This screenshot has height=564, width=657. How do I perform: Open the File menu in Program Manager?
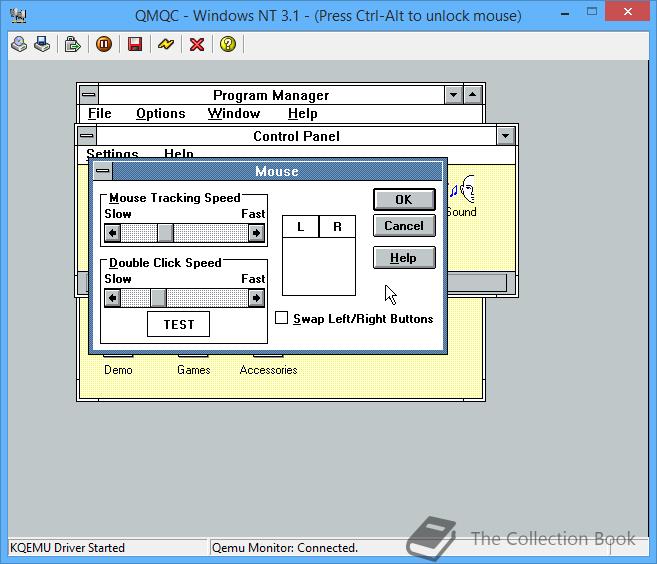point(100,114)
